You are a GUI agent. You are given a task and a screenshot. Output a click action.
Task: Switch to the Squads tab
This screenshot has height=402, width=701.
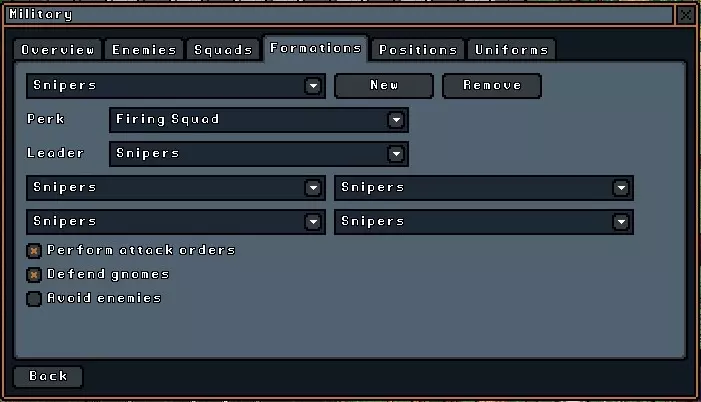[223, 50]
